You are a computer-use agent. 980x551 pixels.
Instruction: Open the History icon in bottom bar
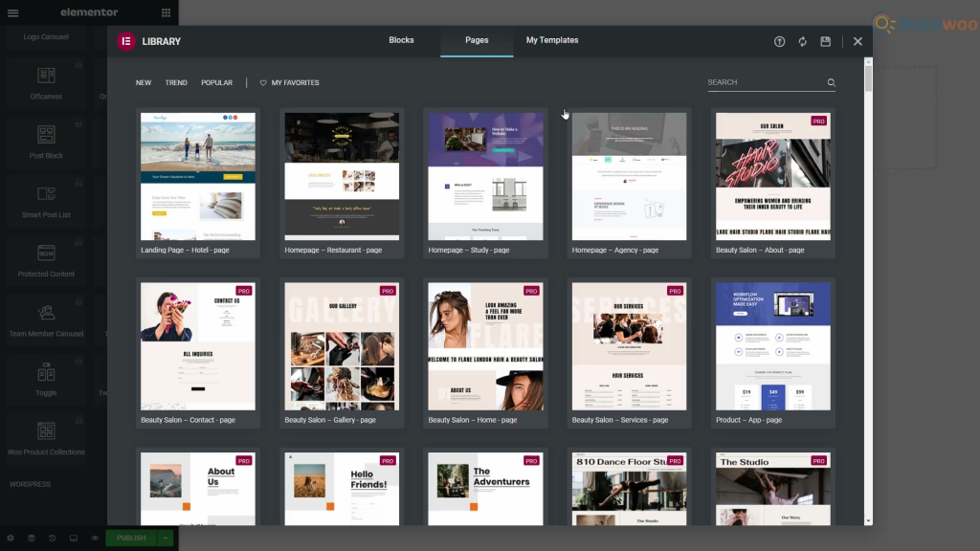pyautogui.click(x=53, y=538)
